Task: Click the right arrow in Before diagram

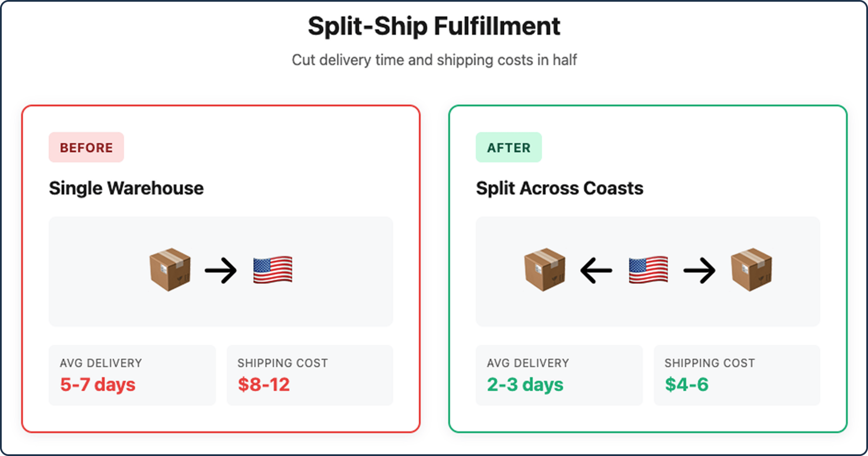Action: pos(221,271)
